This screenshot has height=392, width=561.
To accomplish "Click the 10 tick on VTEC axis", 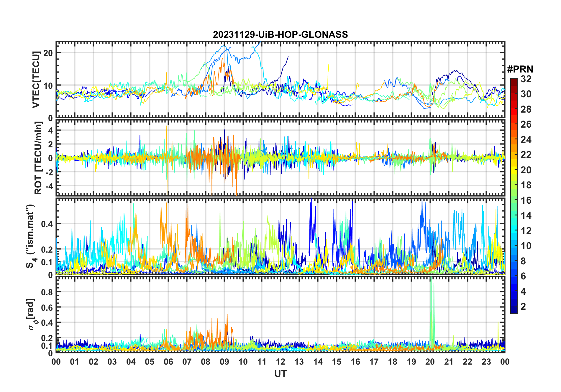I will [x=48, y=86].
